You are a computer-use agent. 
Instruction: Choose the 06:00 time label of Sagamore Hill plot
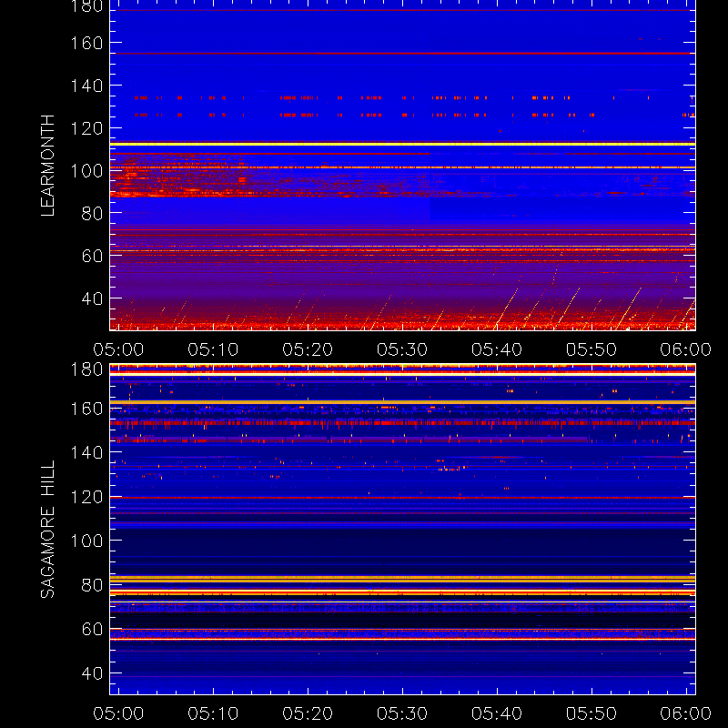[x=686, y=713]
